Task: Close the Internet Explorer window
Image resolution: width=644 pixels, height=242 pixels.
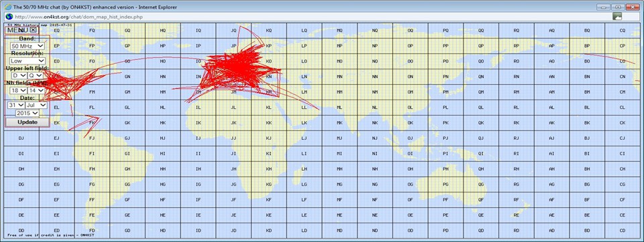Action: click(632, 7)
